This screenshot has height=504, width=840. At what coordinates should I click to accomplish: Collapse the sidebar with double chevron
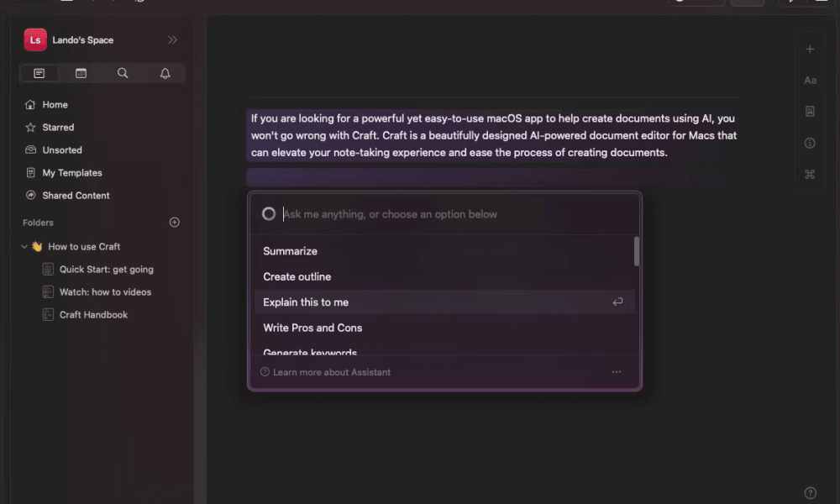click(172, 40)
